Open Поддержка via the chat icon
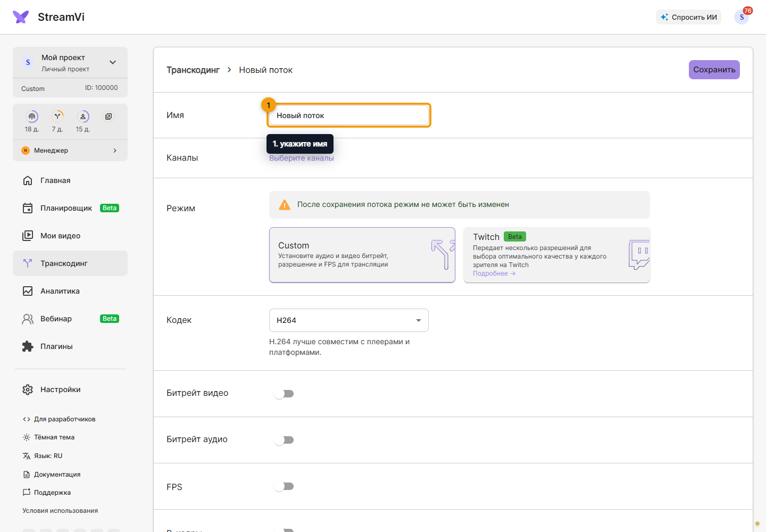This screenshot has width=766, height=532. coord(27,493)
